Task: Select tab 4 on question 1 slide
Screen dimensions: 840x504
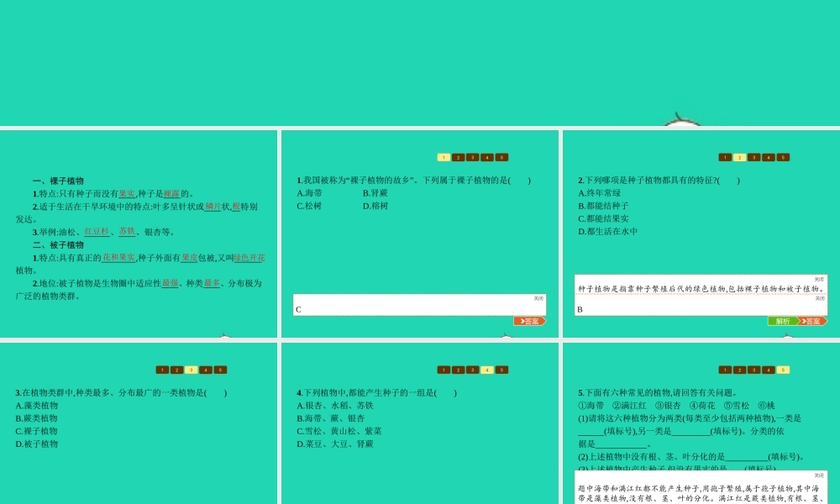Action: pyautogui.click(x=487, y=157)
